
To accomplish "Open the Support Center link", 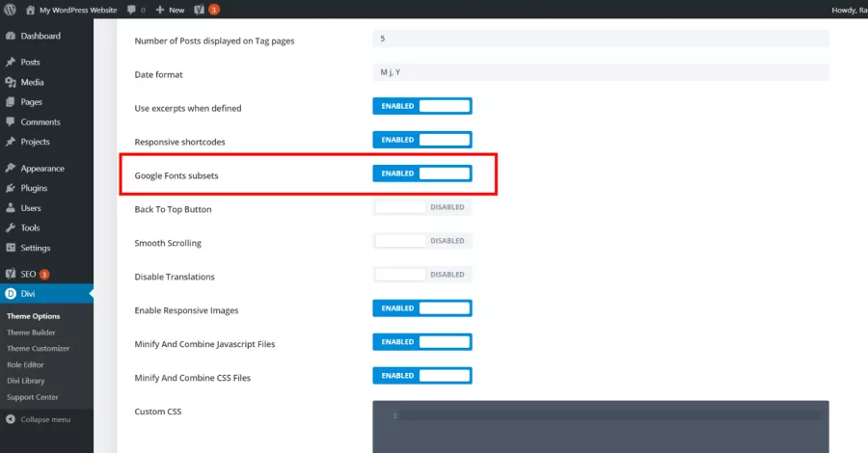I will (32, 397).
